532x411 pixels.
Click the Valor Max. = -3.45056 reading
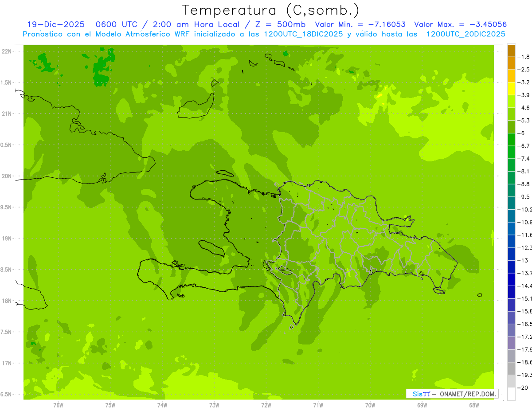click(x=460, y=24)
